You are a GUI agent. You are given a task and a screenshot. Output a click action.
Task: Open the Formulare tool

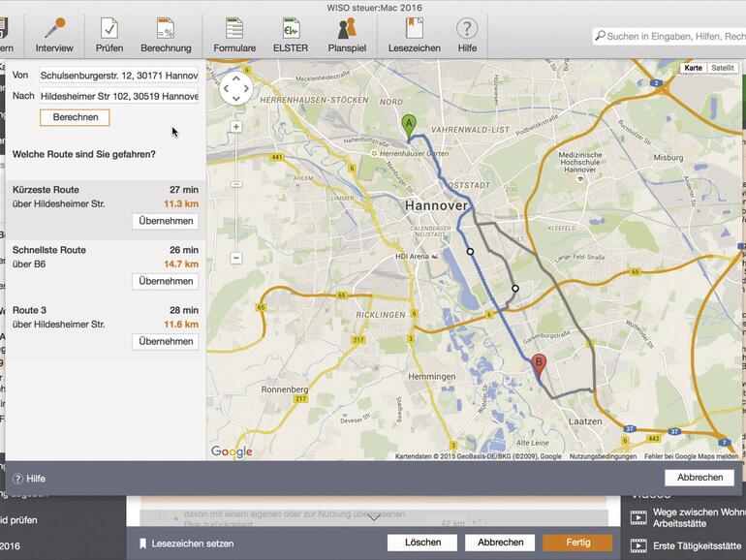point(234,35)
